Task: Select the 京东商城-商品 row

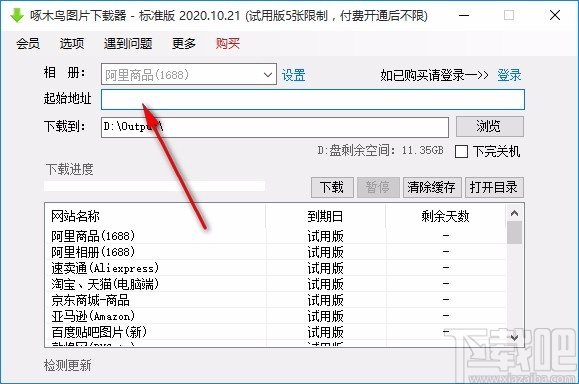Action: (275, 300)
